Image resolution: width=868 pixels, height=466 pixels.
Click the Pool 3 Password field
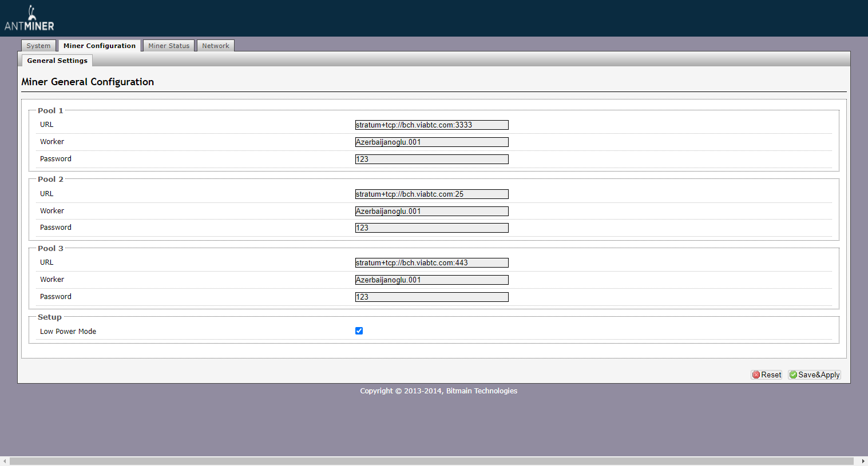[x=431, y=297]
